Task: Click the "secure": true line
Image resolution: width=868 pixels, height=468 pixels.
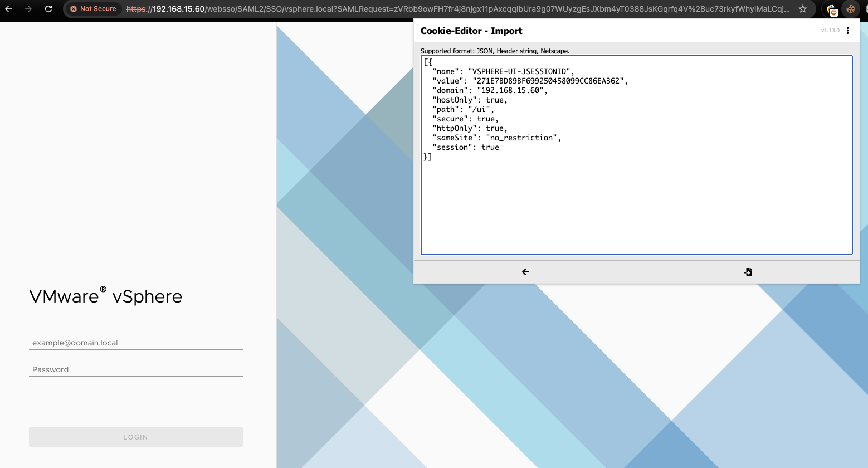Action: click(465, 119)
